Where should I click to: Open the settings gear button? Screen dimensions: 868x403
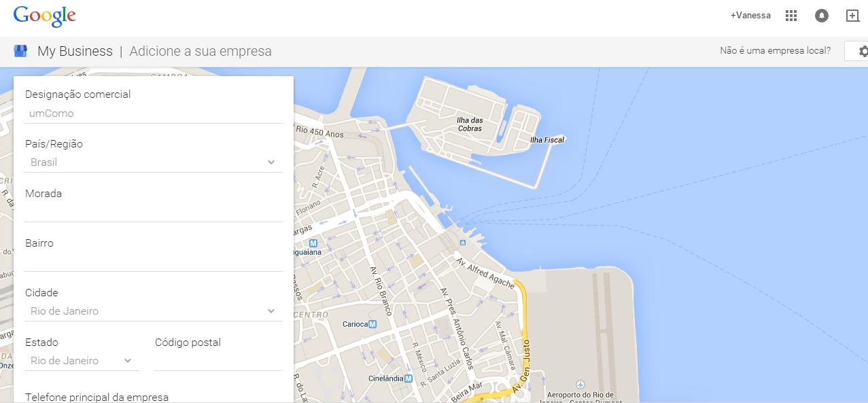[861, 51]
